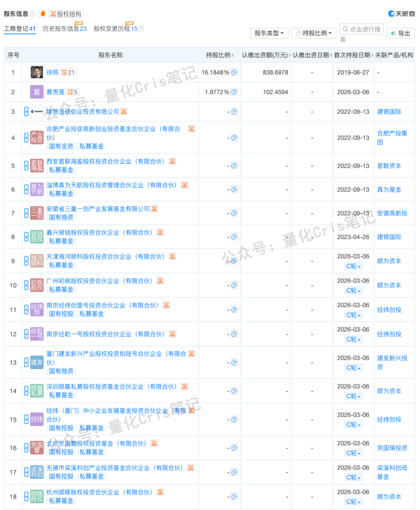Expand row 5 西安君联海盈股权投资合伙企业
This screenshot has height=510, width=420.
pos(26,166)
